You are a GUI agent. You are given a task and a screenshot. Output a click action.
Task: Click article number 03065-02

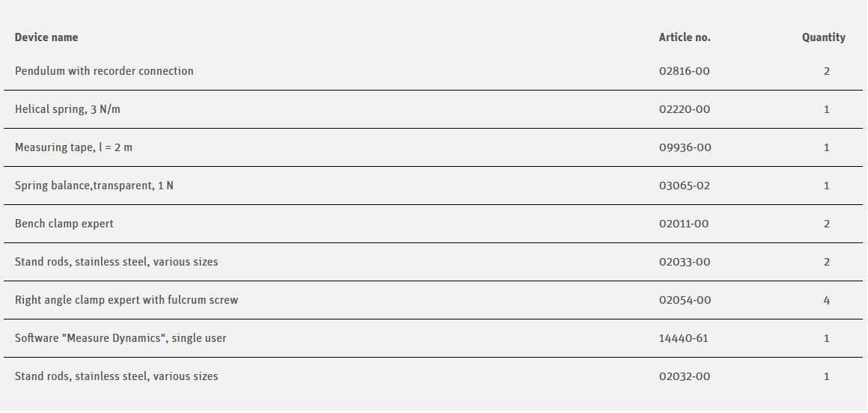pyautogui.click(x=685, y=186)
